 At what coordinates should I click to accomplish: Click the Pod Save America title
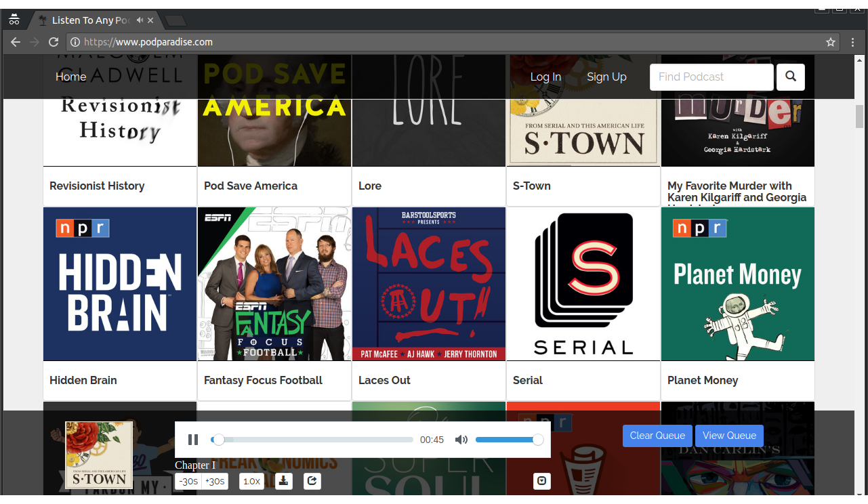click(251, 186)
